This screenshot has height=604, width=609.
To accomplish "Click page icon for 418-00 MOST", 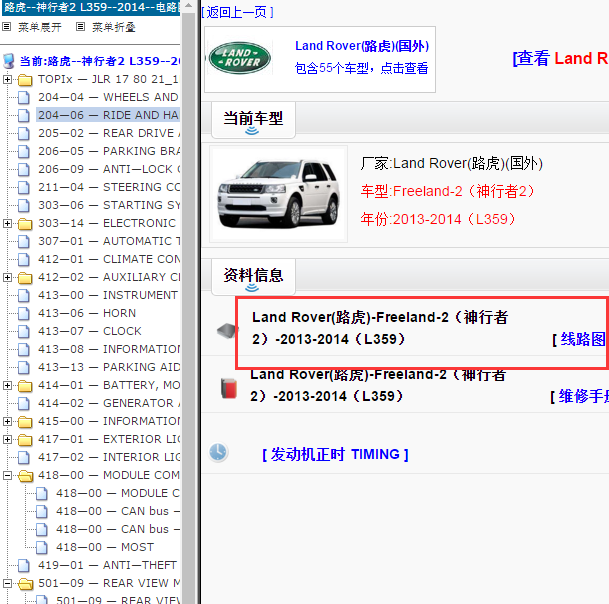I will pyautogui.click(x=42, y=548).
